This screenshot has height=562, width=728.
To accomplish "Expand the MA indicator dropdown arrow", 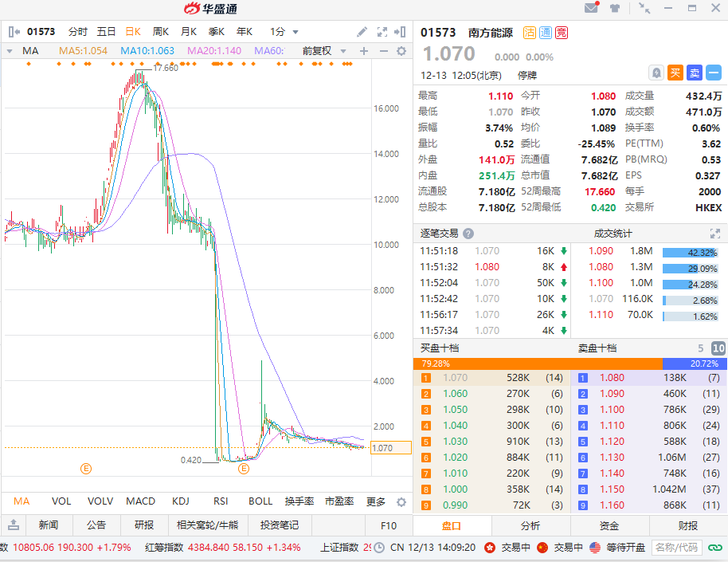I will [10, 51].
